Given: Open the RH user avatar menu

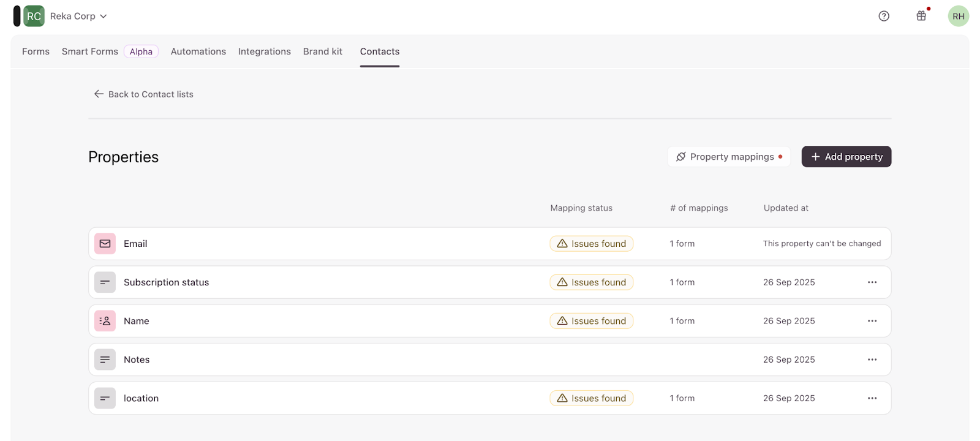Looking at the screenshot, I should click(958, 17).
